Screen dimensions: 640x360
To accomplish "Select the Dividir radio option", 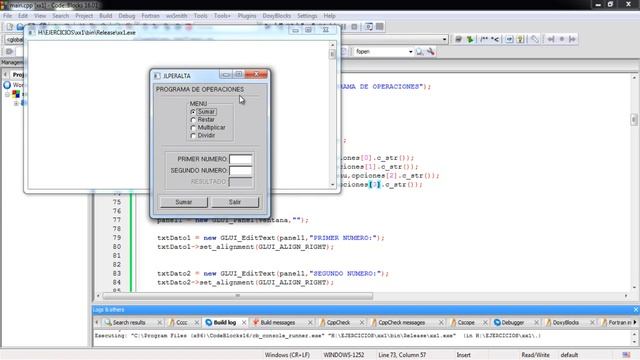I will 202,135.
